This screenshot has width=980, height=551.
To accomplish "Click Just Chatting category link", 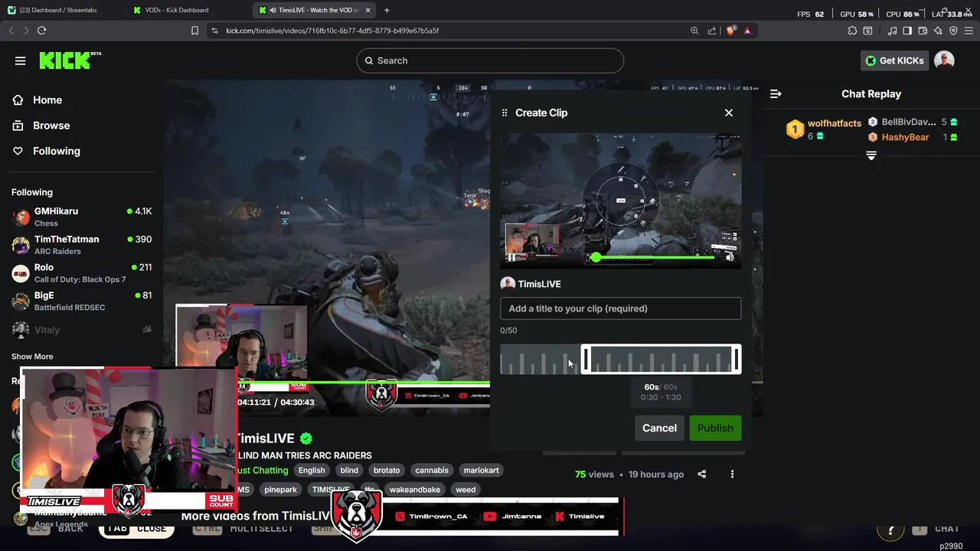I will (263, 471).
